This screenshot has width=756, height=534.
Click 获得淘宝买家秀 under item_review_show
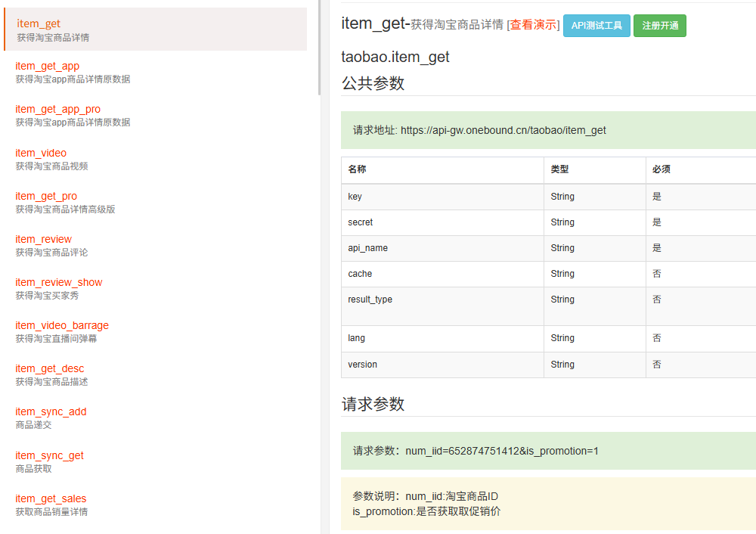pos(47,296)
